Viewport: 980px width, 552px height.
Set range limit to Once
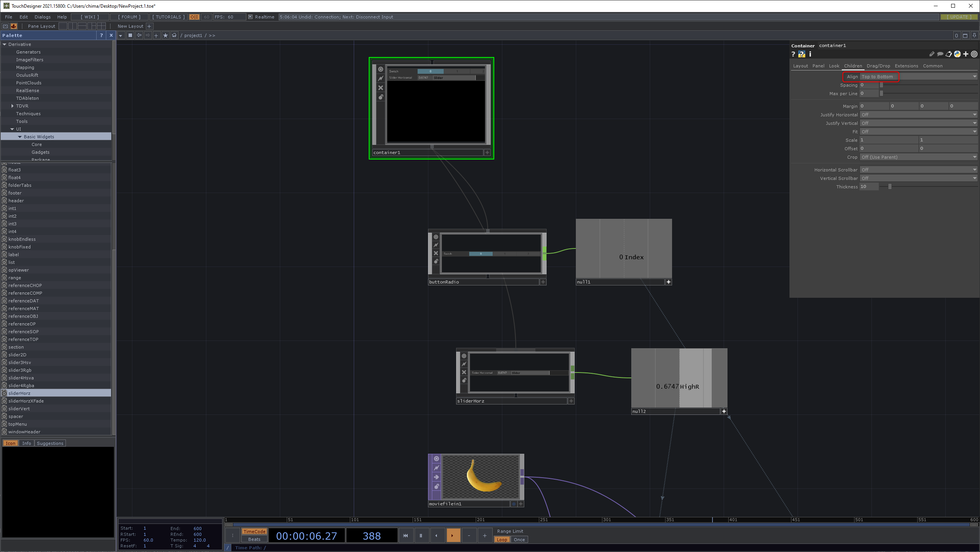coord(519,540)
